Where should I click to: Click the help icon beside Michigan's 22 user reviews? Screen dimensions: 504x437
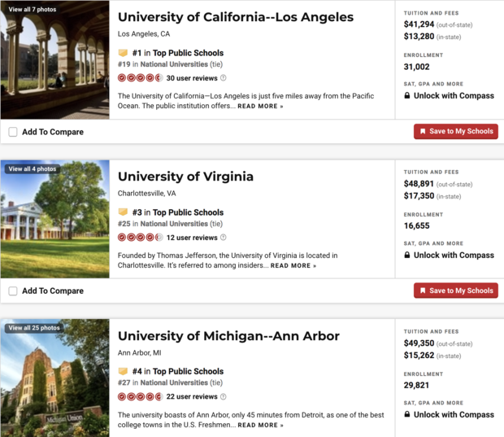(x=224, y=397)
